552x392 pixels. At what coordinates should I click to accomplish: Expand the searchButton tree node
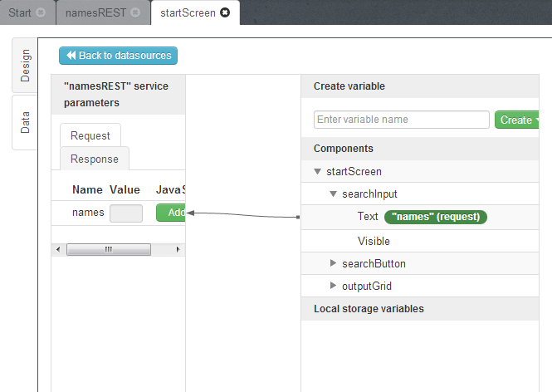[334, 264]
